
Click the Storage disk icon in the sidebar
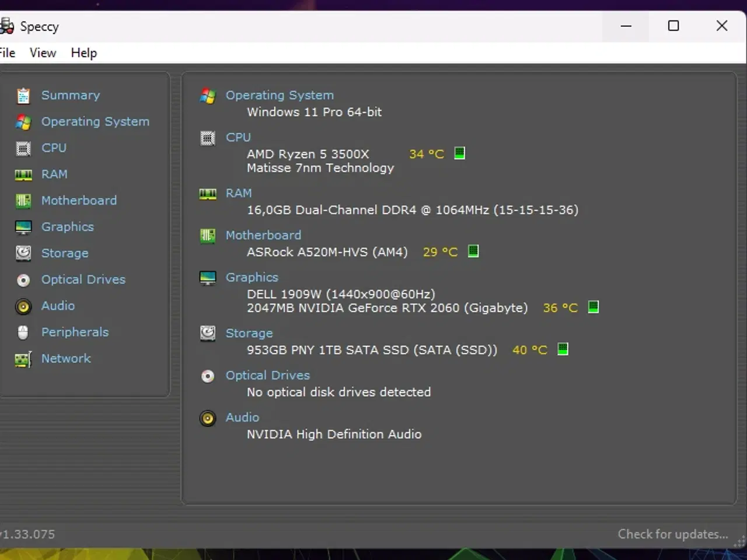23,253
